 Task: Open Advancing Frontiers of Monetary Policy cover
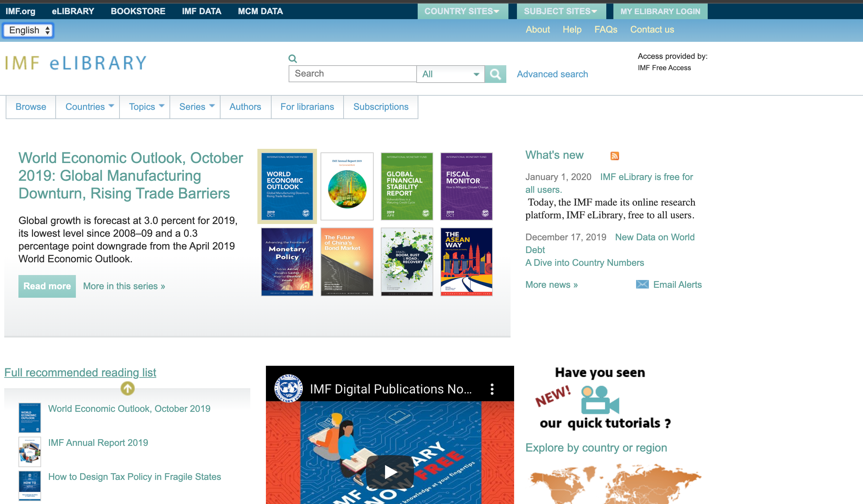(x=287, y=262)
